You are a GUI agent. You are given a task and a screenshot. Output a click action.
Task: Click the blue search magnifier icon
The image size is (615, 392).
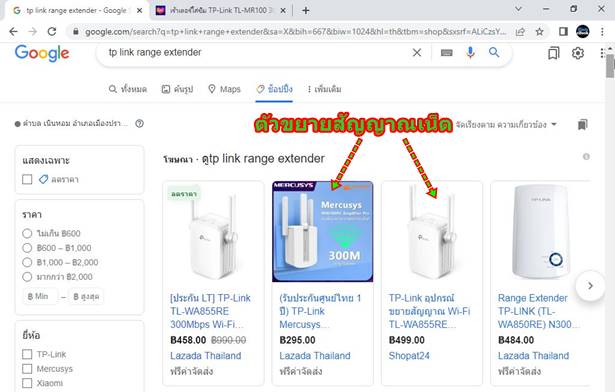tap(494, 52)
